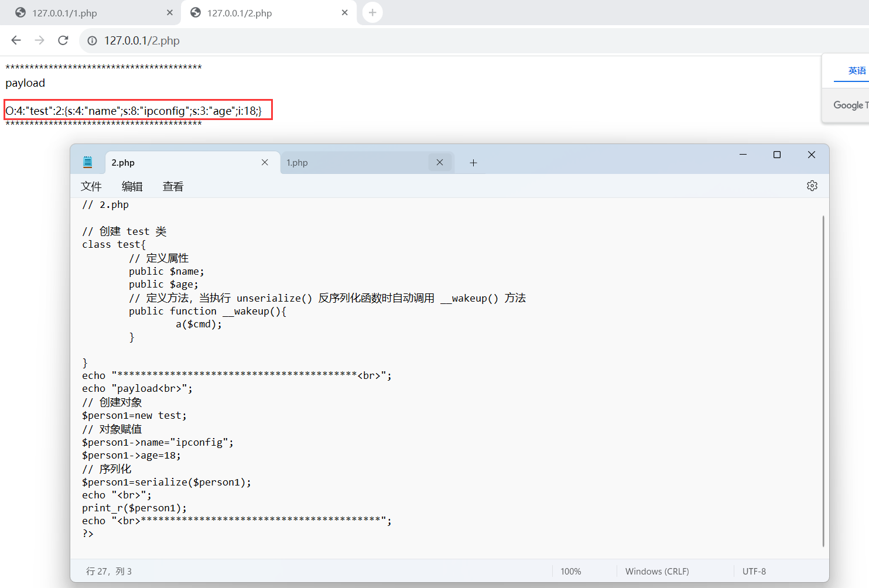Click the "// 对象赋值" comment line

pos(112,429)
